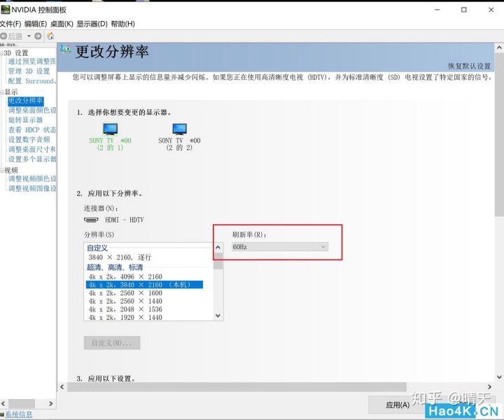504x420 pixels.
Task: Open 调整视频颜色设置 in sidebar
Action: 31,178
